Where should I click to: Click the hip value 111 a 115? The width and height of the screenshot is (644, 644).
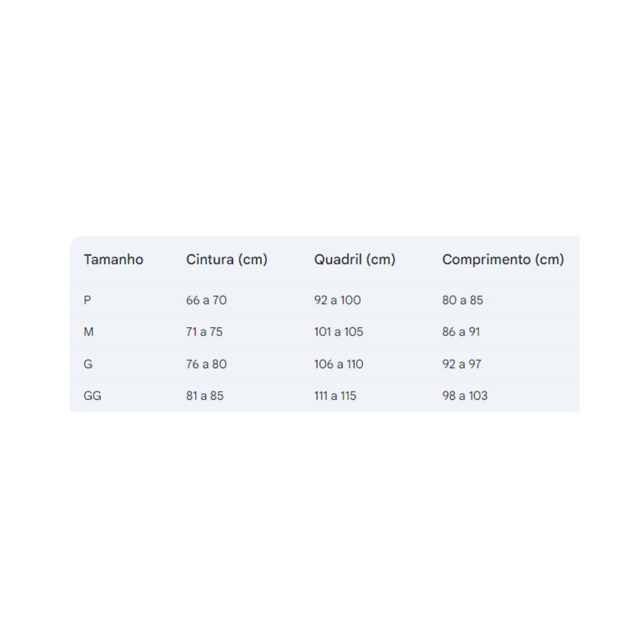(335, 396)
